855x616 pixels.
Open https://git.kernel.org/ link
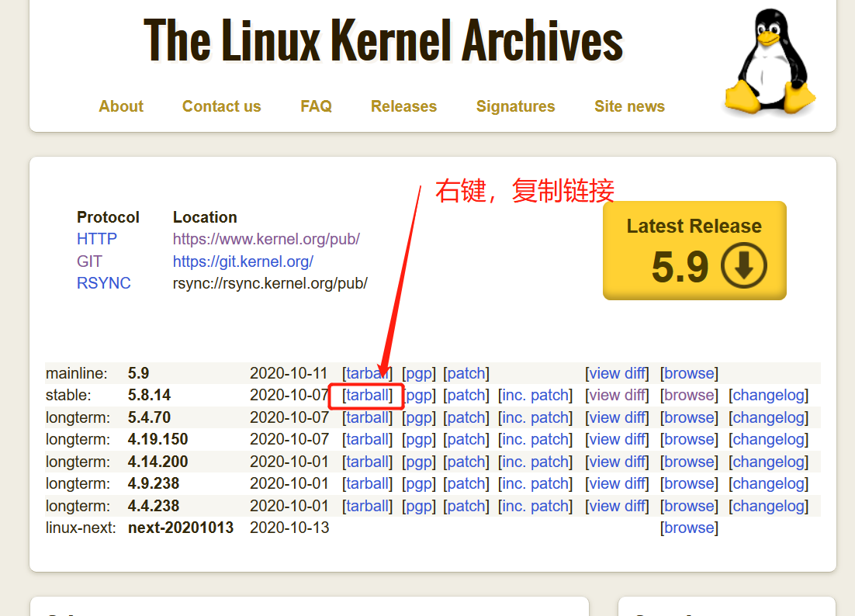(x=243, y=261)
